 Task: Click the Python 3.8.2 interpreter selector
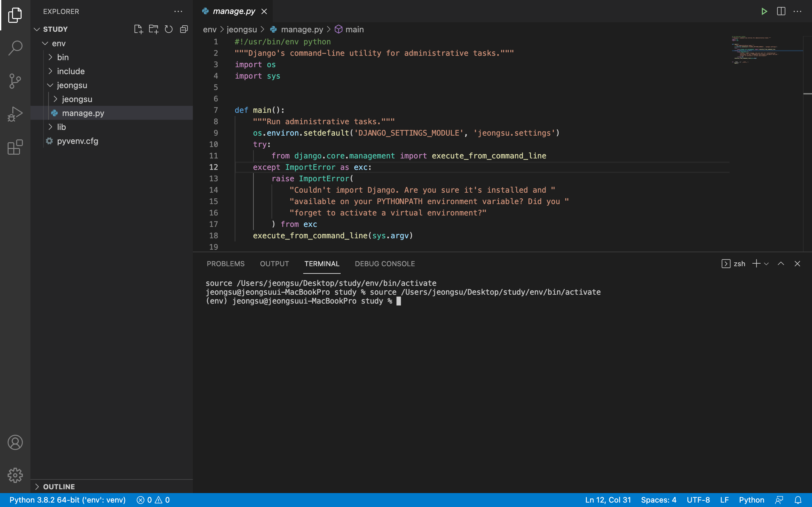click(x=67, y=500)
